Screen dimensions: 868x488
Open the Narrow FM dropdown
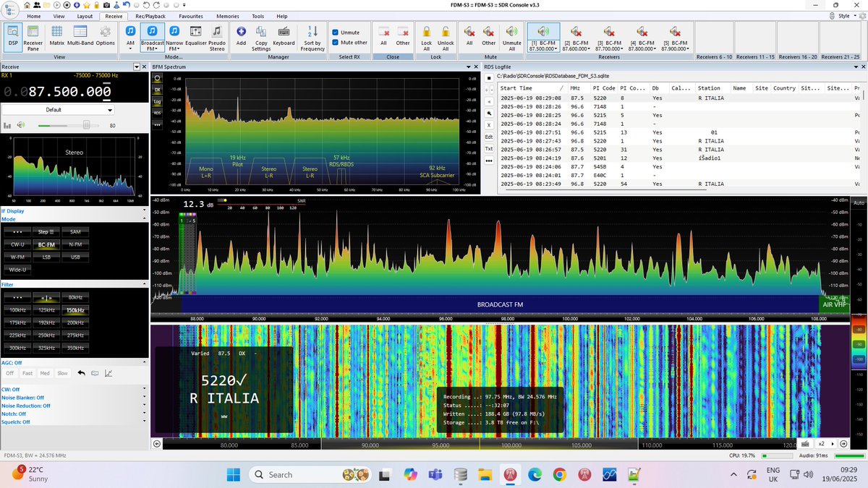174,36
